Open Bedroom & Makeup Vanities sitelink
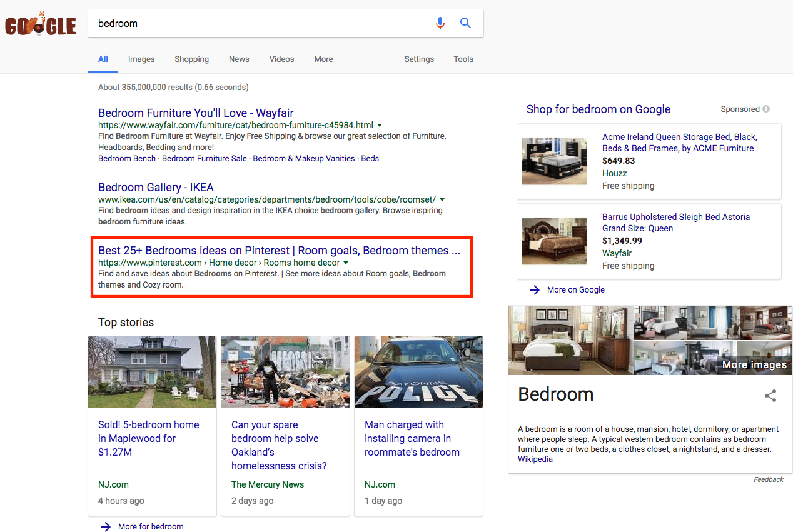Screen dimensions: 793x532 click(x=304, y=158)
